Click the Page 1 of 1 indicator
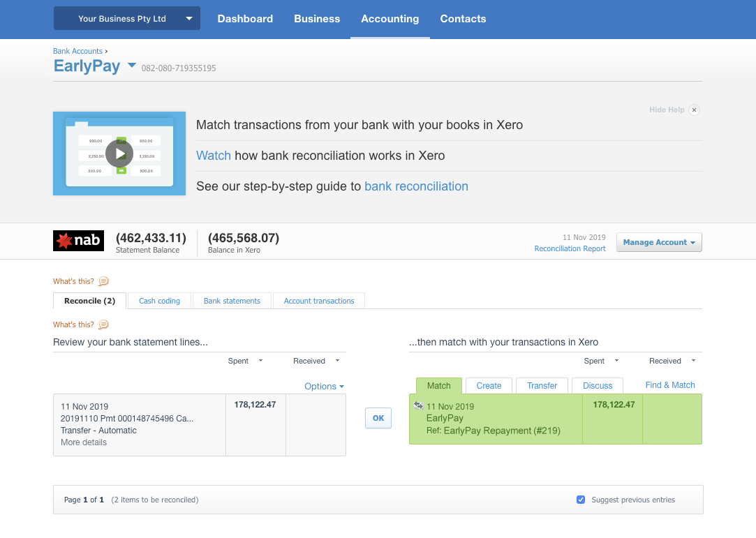The width and height of the screenshot is (756, 538). (x=84, y=500)
